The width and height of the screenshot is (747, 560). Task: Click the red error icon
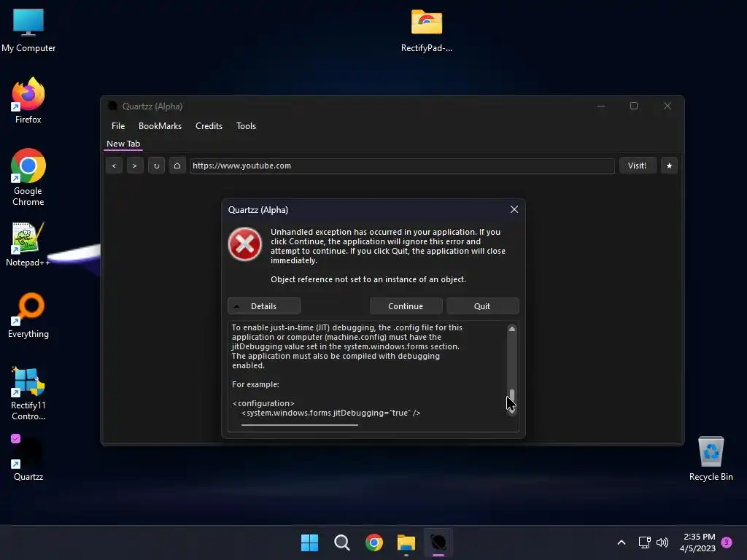[x=245, y=244]
